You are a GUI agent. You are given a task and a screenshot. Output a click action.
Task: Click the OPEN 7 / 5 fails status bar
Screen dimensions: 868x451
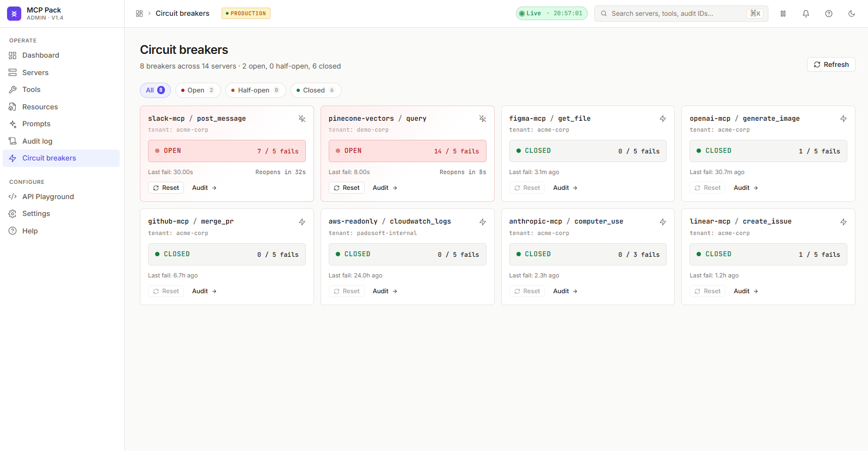click(x=227, y=151)
